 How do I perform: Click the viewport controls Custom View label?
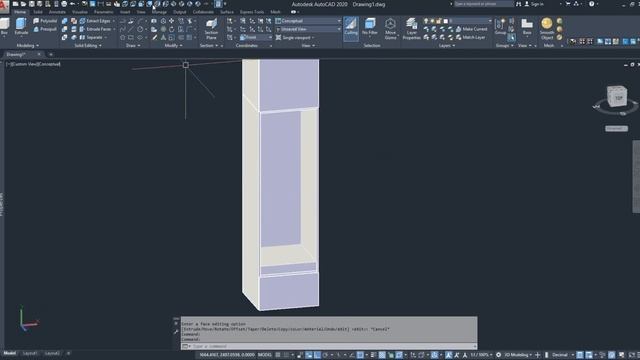click(26, 64)
